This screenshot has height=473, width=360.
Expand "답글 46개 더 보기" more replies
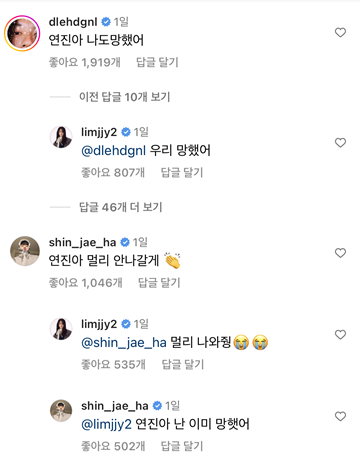click(120, 207)
